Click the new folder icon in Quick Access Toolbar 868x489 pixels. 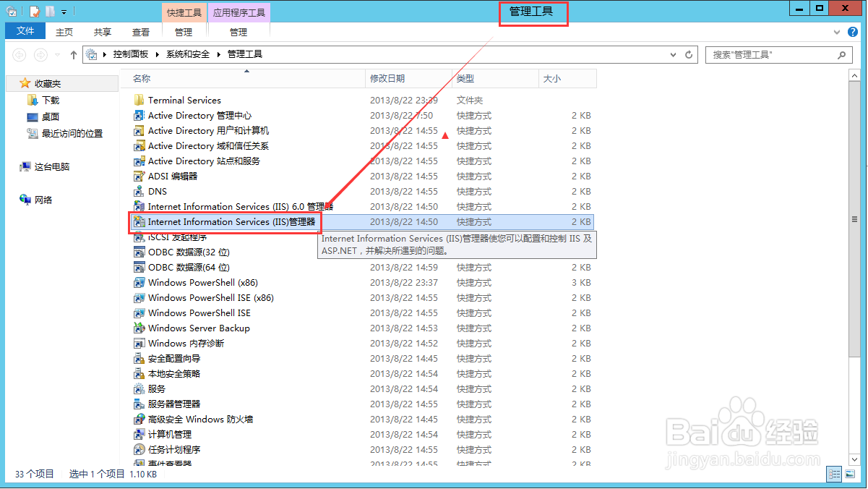50,12
